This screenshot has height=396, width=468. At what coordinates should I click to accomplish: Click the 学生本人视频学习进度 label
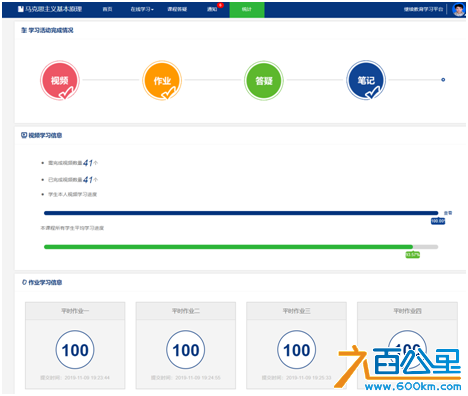coord(73,194)
